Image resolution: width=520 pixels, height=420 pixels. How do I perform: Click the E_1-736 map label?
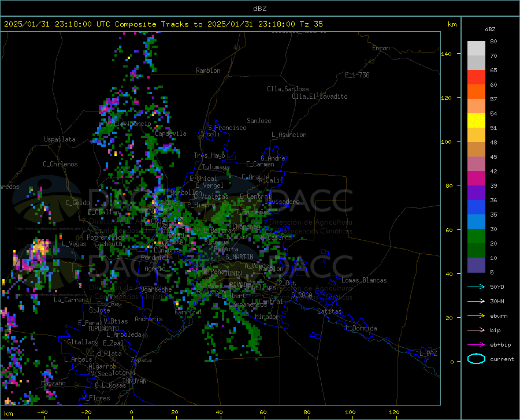click(x=357, y=75)
